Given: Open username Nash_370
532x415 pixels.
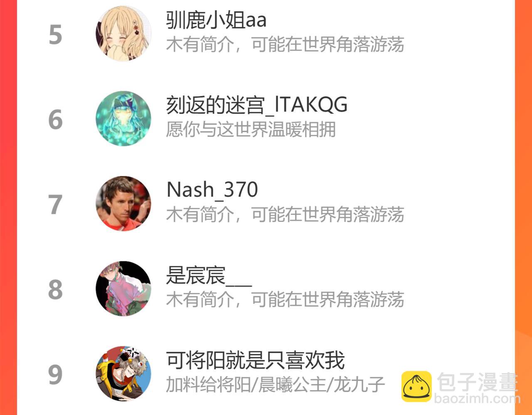Looking at the screenshot, I should [212, 190].
